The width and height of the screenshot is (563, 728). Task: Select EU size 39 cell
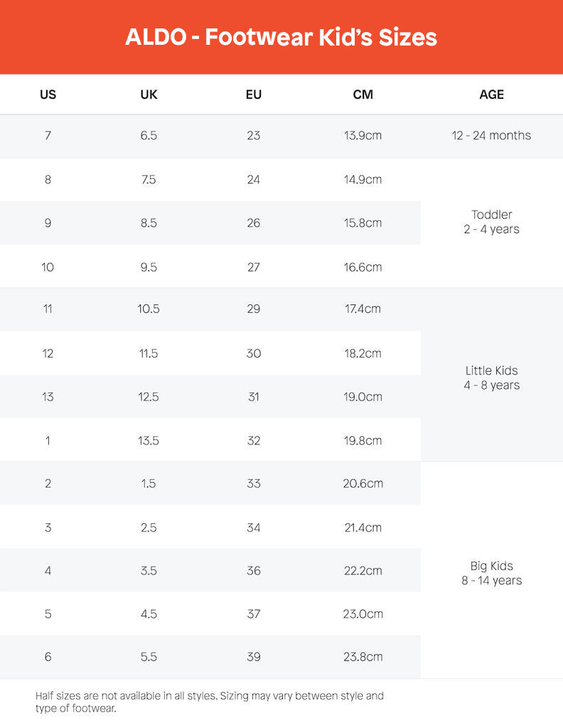254,657
